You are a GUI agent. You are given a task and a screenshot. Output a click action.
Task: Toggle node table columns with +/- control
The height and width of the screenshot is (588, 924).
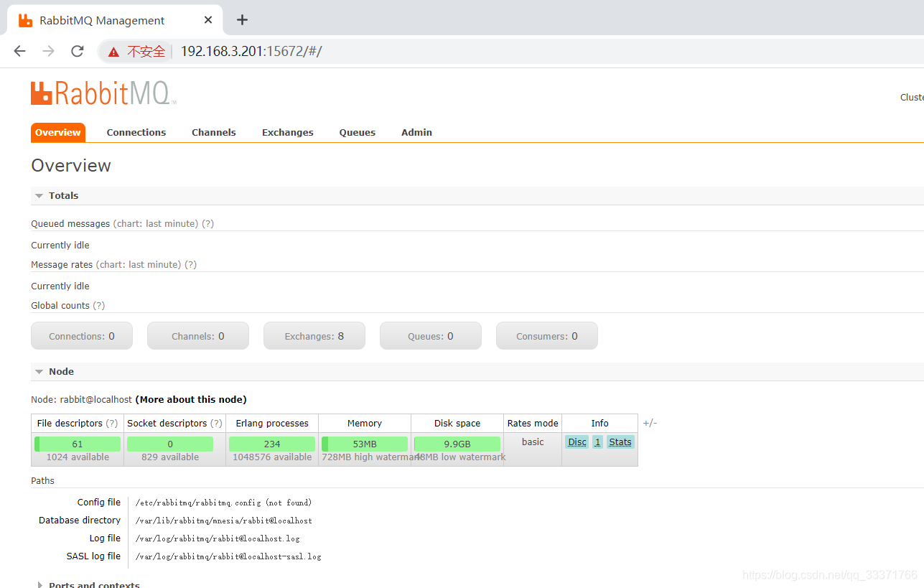pyautogui.click(x=650, y=423)
